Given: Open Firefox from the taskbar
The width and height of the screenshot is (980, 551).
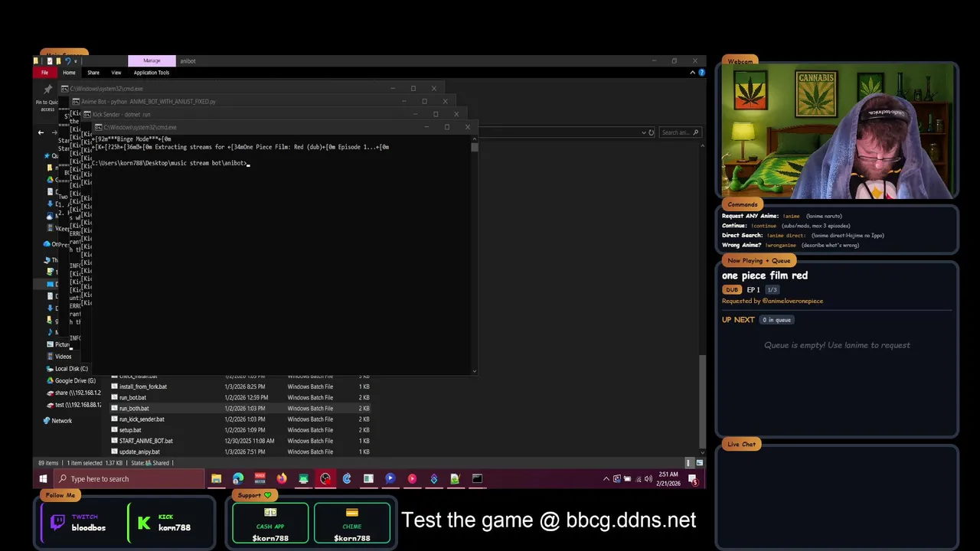Looking at the screenshot, I should [x=282, y=479].
